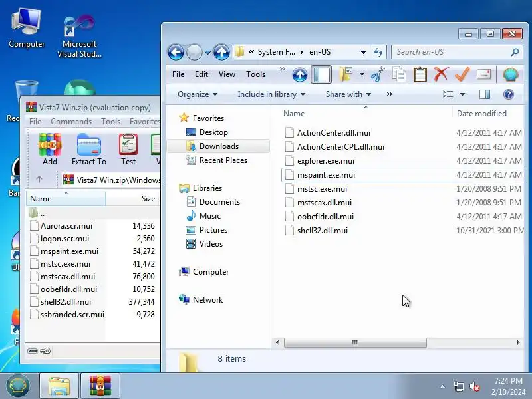This screenshot has width=532, height=399.
Task: Toggle the navigation pane toolbar button
Action: pos(321,74)
